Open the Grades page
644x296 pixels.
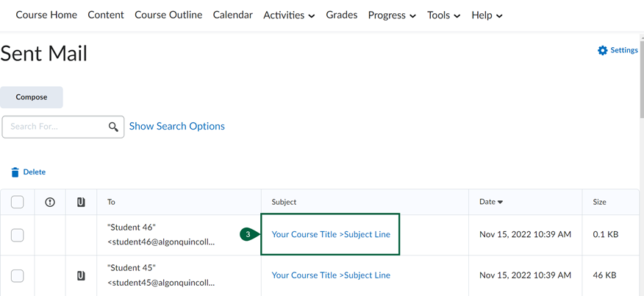click(x=342, y=15)
